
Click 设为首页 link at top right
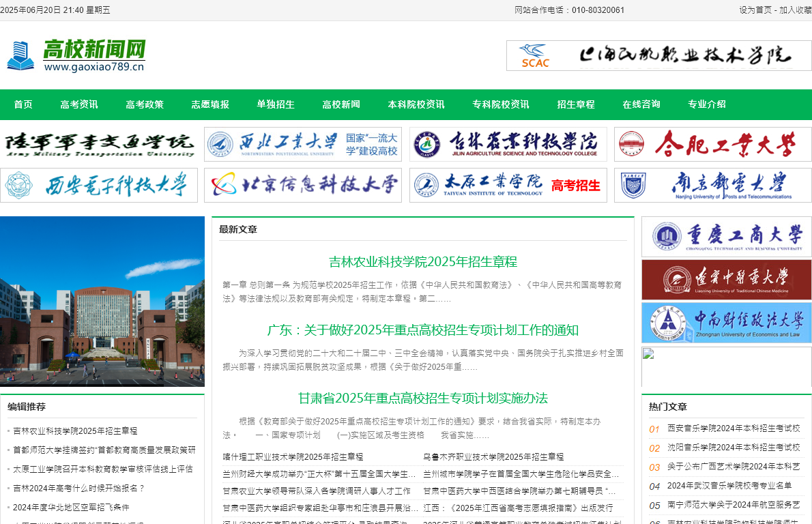[755, 10]
